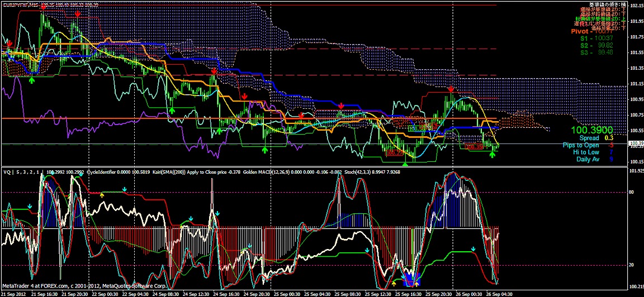Click the current price marker on the price axis
The width and height of the screenshot is (644, 297).
pyautogui.click(x=636, y=143)
